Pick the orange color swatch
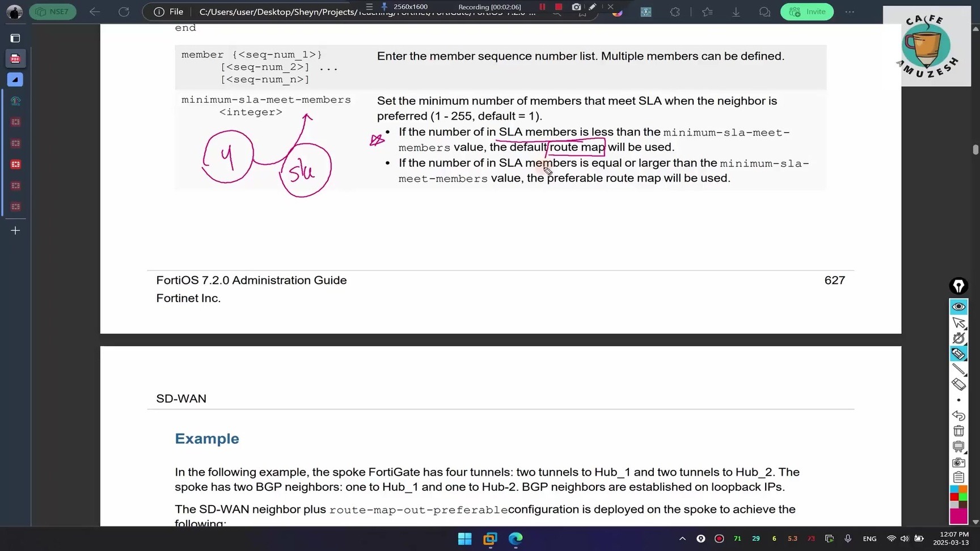The width and height of the screenshot is (980, 551). [x=963, y=489]
